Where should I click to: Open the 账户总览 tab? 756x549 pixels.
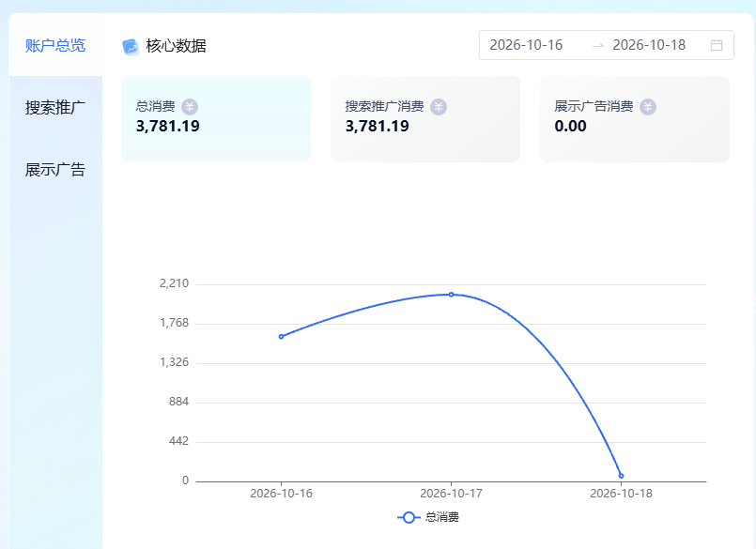pos(55,45)
